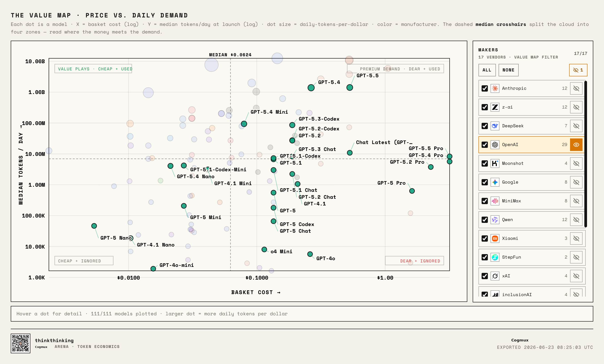Toggle Google highlight eye icon
The width and height of the screenshot is (604, 364).
click(576, 182)
